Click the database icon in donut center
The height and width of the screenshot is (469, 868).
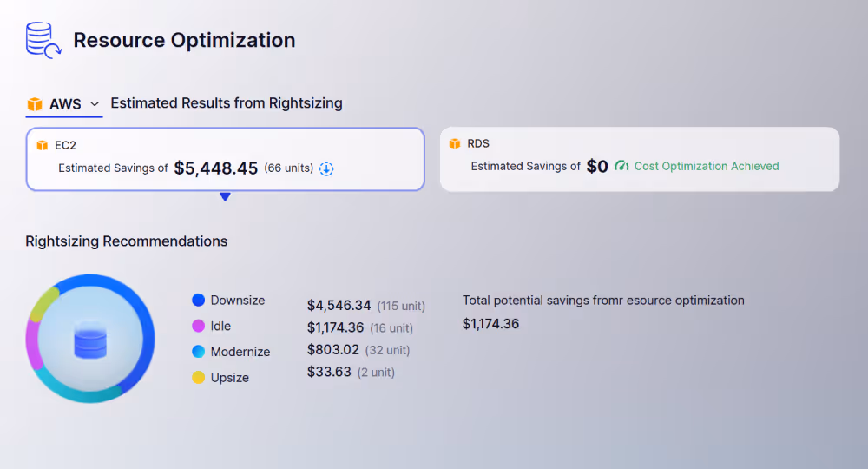pyautogui.click(x=90, y=340)
